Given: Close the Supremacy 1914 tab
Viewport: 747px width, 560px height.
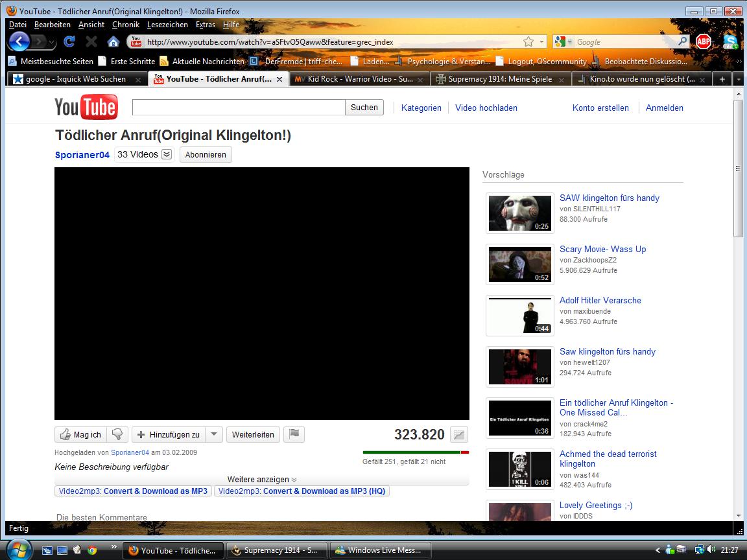Looking at the screenshot, I should pos(562,80).
